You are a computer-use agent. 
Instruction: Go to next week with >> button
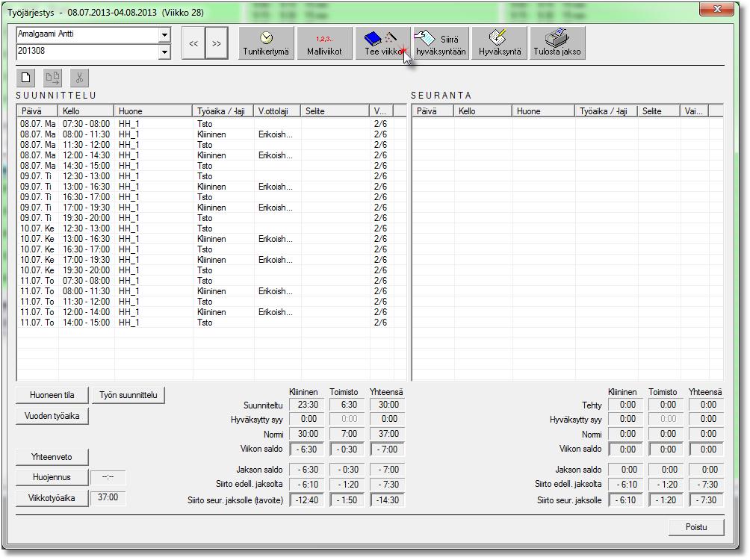pos(217,43)
